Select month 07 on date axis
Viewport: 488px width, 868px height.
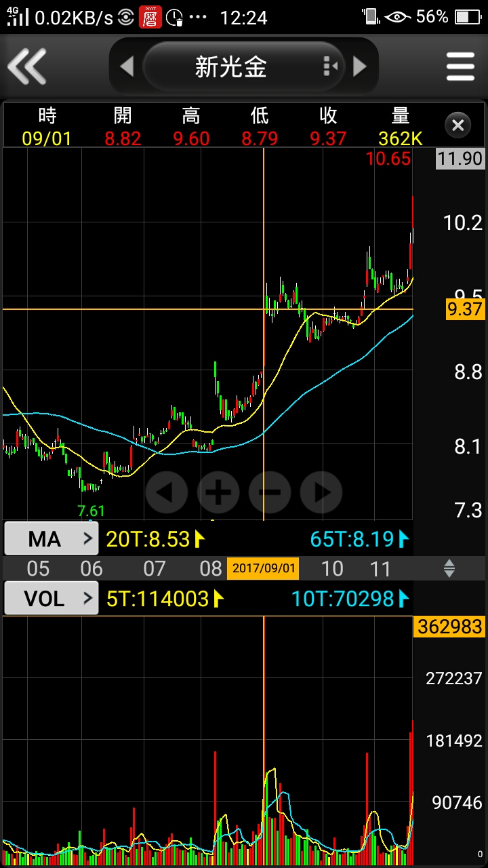point(155,568)
